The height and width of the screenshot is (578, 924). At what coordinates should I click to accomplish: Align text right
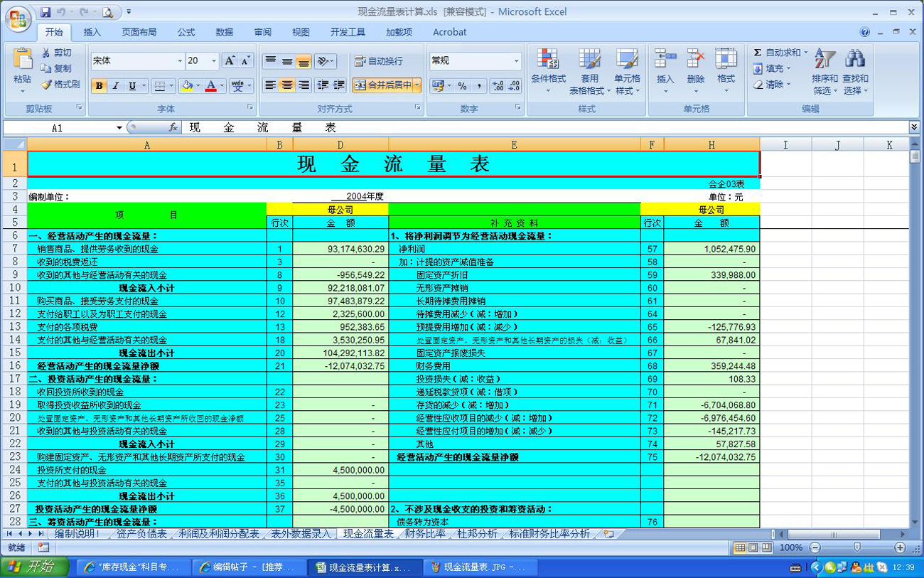click(x=303, y=85)
